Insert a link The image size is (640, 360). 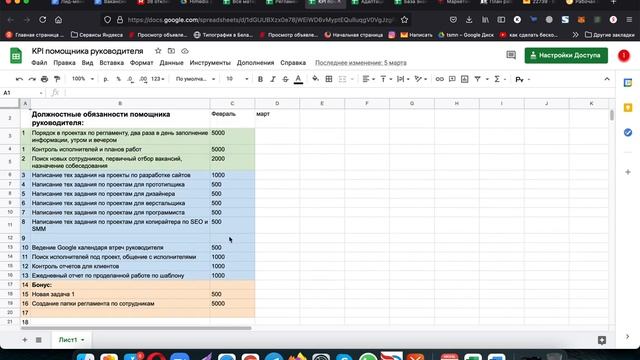(x=439, y=79)
